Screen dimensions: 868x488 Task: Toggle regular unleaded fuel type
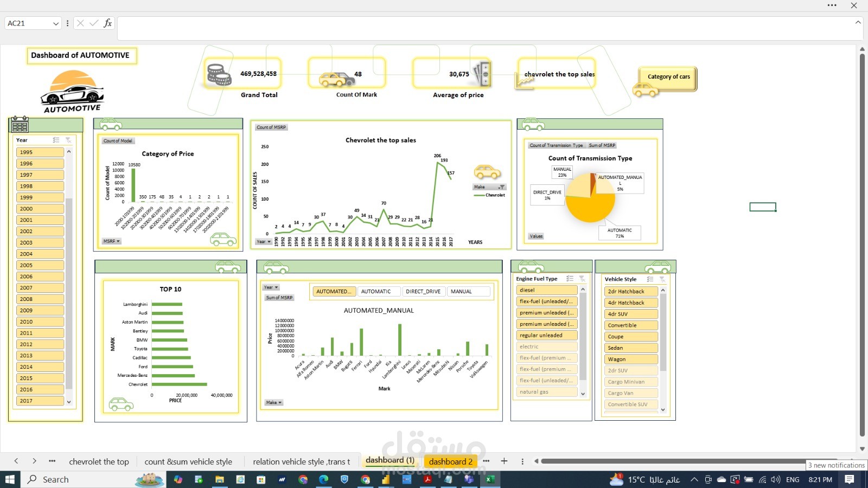547,336
